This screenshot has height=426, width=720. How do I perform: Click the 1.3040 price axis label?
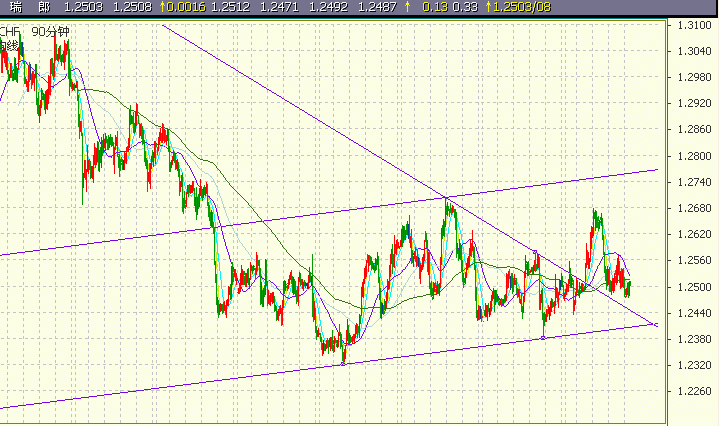694,51
